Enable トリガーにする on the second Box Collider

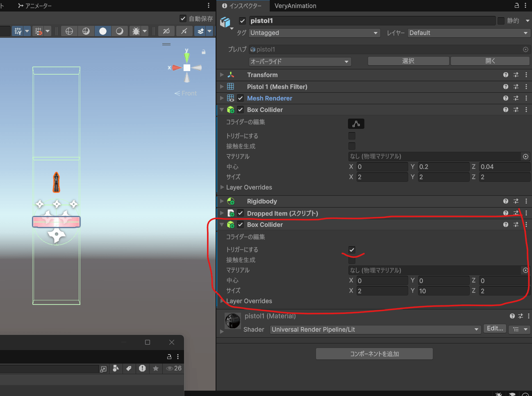tap(352, 249)
